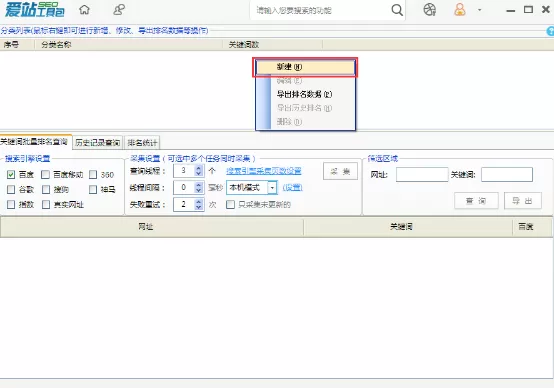Viewport: 554px width, 389px height.
Task: Enable the 谷歌 checkbox
Action: [x=11, y=190]
